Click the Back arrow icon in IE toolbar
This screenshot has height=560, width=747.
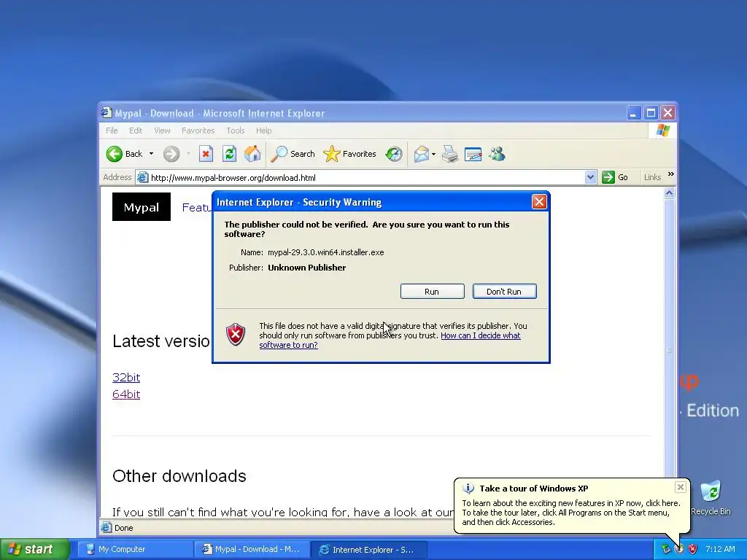pos(115,154)
